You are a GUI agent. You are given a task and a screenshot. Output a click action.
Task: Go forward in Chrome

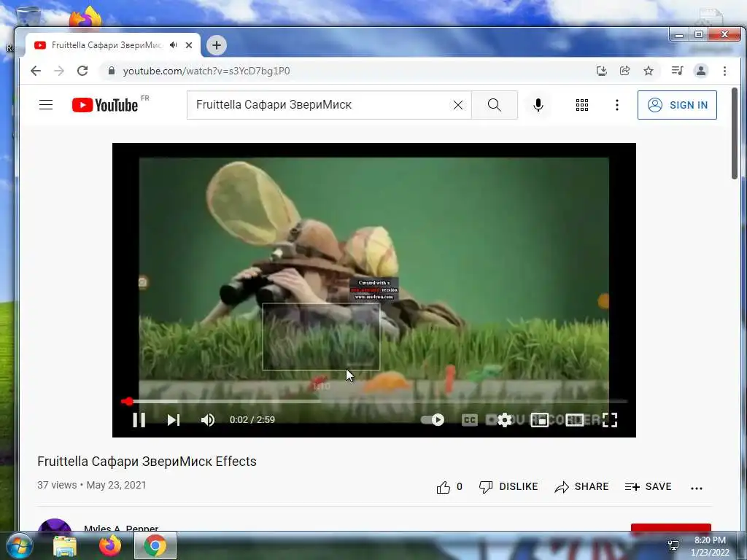tap(59, 71)
